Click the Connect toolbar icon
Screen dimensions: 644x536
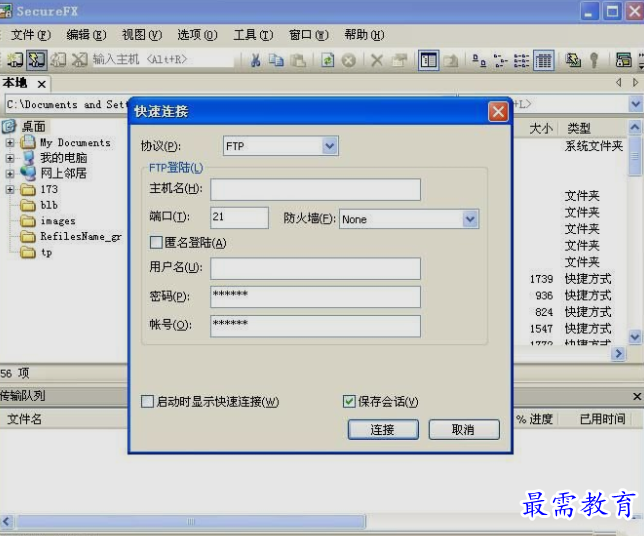coord(15,60)
